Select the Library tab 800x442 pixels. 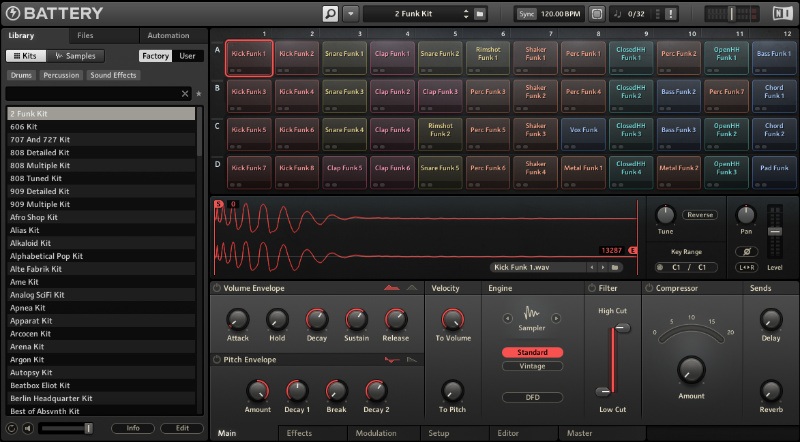tap(21, 35)
